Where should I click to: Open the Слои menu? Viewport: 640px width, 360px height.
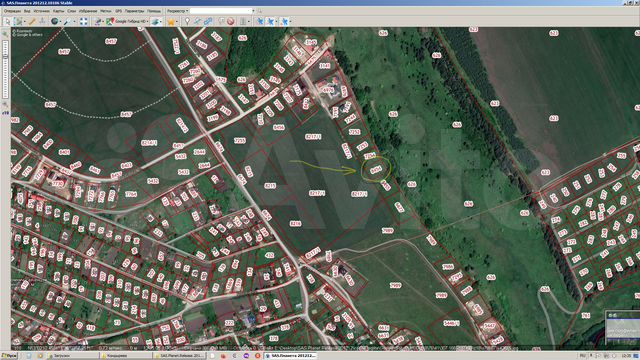(x=71, y=11)
